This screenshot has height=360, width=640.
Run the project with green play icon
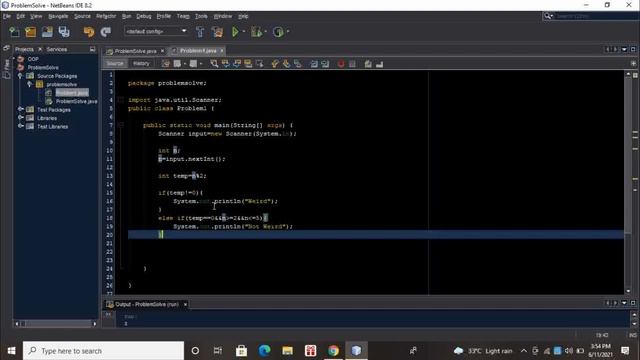[235, 31]
